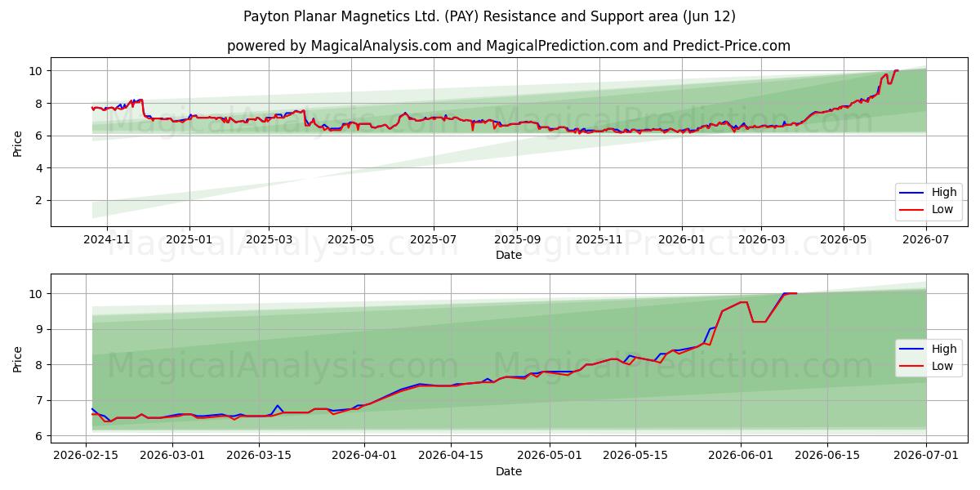Click the 'Date' x-axis label of top chart
The image size is (980, 490).
tap(509, 255)
